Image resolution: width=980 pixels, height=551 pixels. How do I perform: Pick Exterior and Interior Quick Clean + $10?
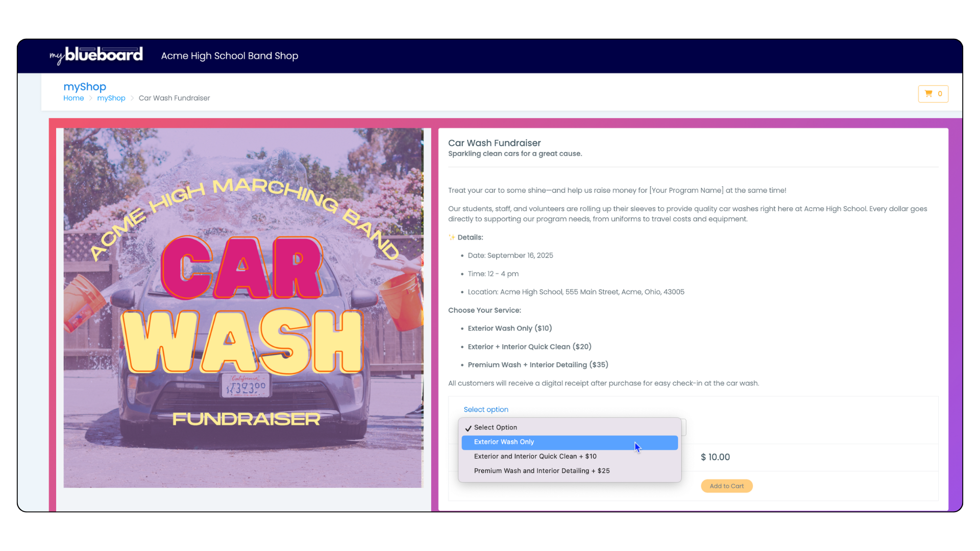(x=535, y=457)
